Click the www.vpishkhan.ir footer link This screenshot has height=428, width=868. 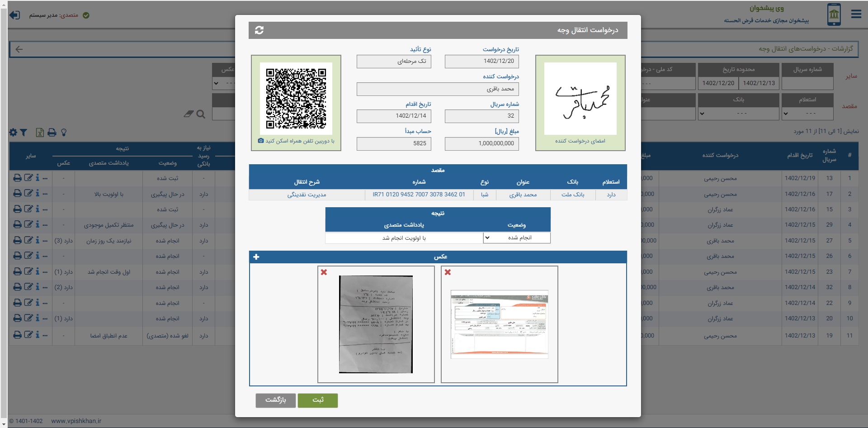tap(76, 421)
